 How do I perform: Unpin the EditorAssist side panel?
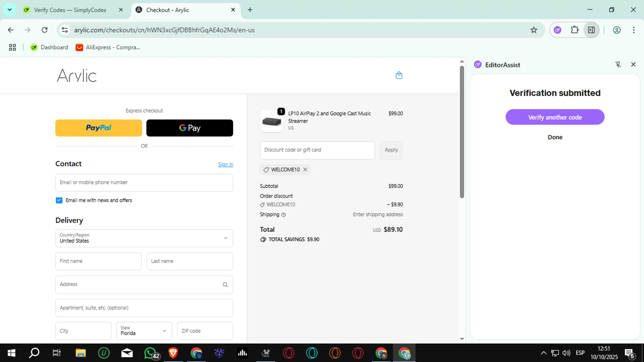618,64
